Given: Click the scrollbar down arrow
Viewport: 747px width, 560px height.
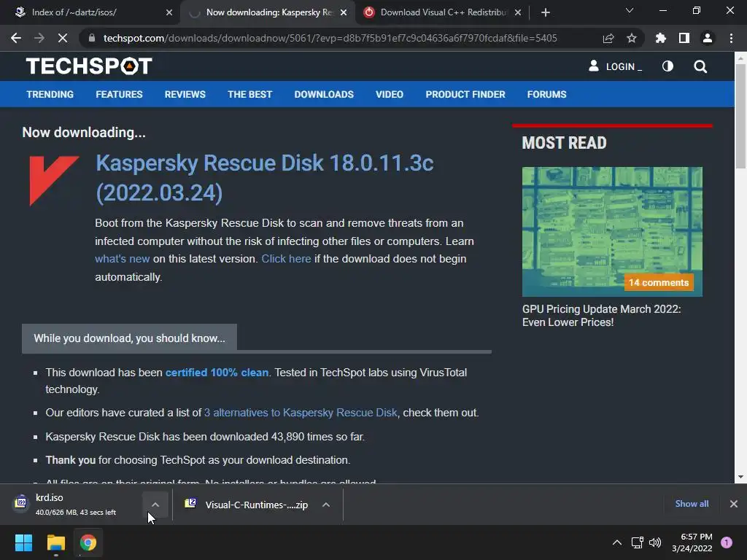Looking at the screenshot, I should 740,477.
